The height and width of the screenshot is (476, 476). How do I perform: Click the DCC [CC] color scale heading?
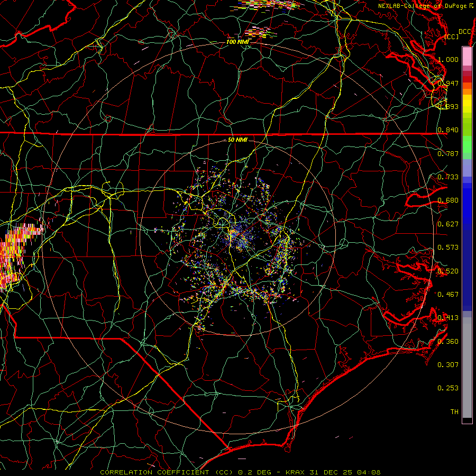(x=458, y=34)
